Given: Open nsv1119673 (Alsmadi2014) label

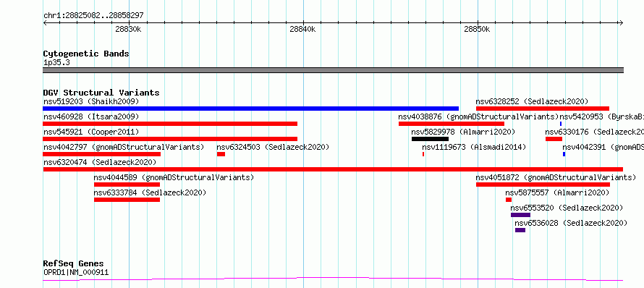Looking at the screenshot, I should 474,147.
